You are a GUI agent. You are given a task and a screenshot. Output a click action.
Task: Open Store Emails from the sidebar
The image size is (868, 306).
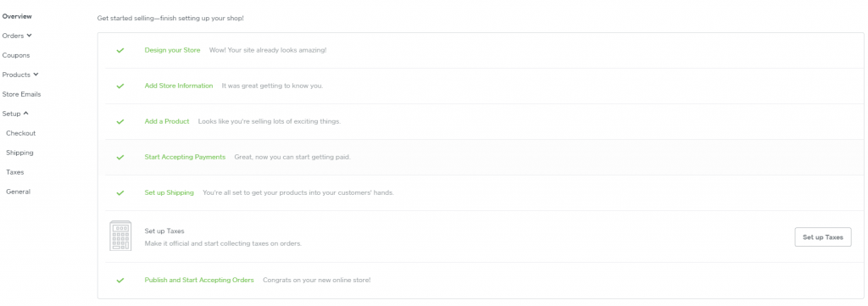(21, 94)
